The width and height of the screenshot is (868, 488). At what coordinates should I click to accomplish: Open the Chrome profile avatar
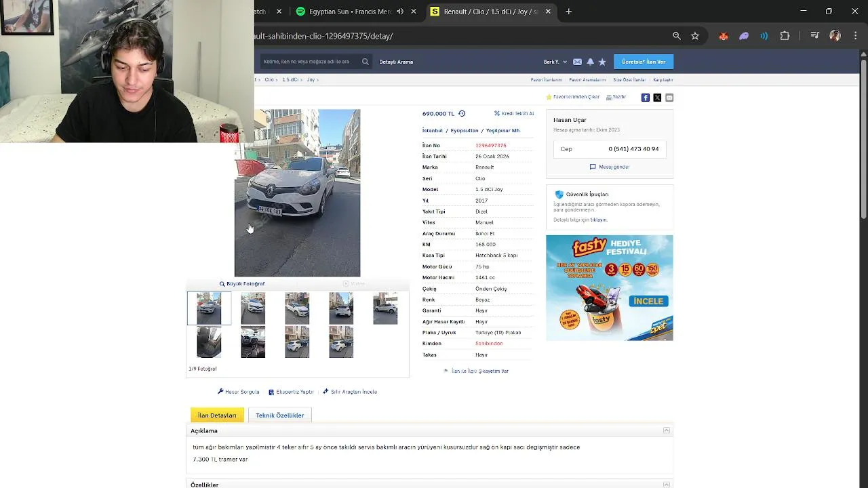click(835, 36)
